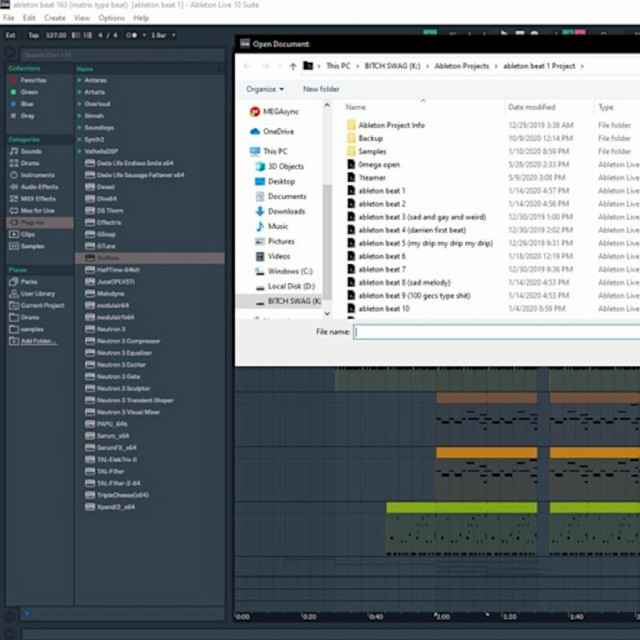The height and width of the screenshot is (640, 640).
Task: Select Serum_x64 plug-in in list
Action: click(x=113, y=436)
